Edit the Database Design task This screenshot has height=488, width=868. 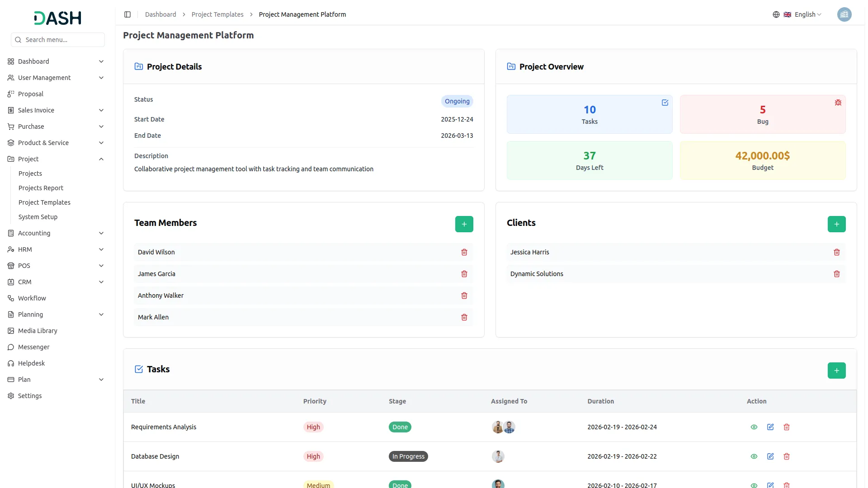click(x=770, y=456)
